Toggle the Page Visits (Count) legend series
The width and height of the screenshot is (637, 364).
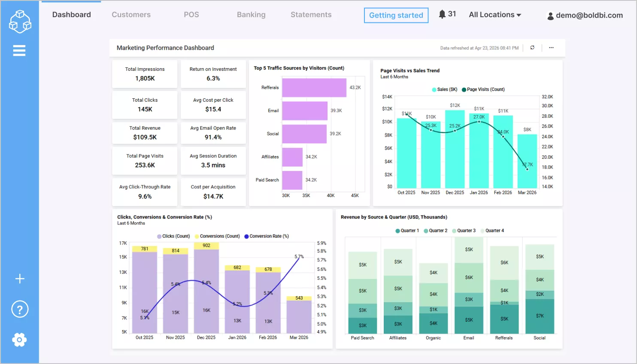point(483,89)
